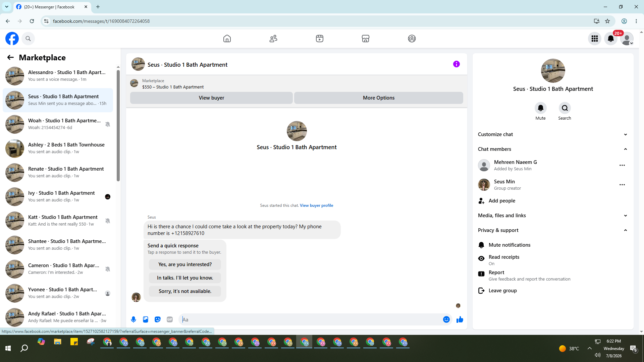The width and height of the screenshot is (644, 362).
Task: Click the More Options button
Action: tap(379, 98)
